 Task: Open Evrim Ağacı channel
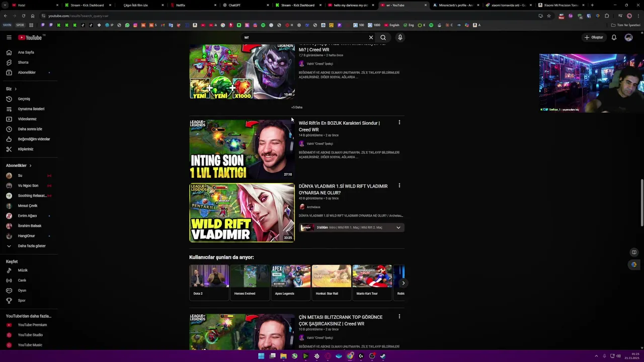(28, 216)
